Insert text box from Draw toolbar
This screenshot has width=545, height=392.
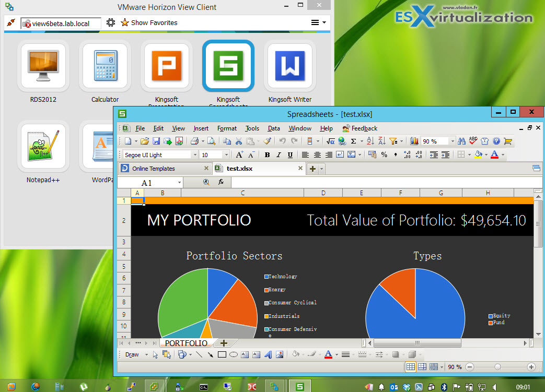click(245, 354)
